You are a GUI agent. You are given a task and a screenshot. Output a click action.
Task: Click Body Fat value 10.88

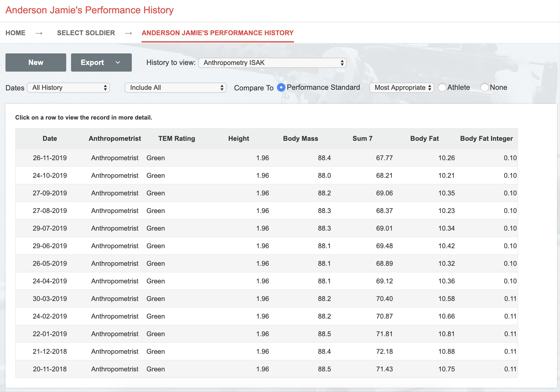coord(446,352)
